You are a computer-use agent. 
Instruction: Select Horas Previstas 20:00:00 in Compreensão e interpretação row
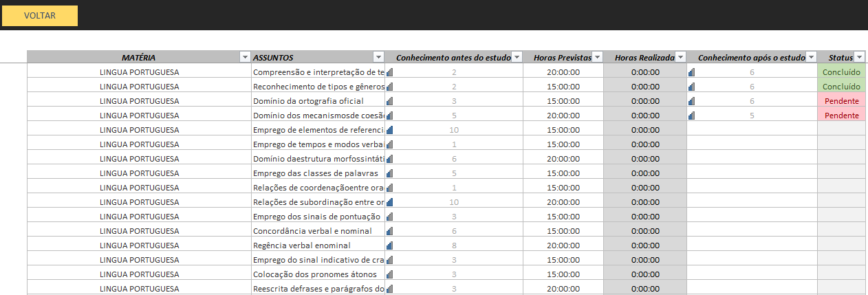click(563, 72)
